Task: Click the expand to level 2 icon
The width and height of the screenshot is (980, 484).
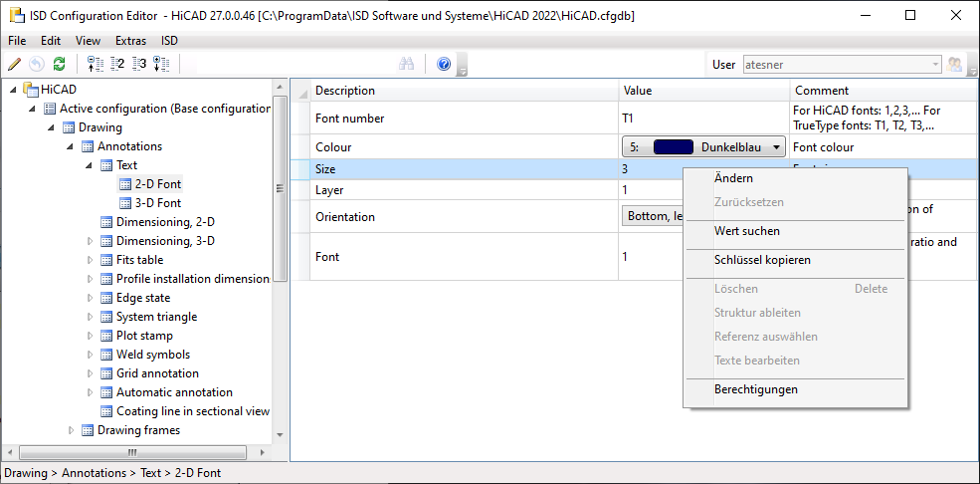Action: pyautogui.click(x=116, y=63)
